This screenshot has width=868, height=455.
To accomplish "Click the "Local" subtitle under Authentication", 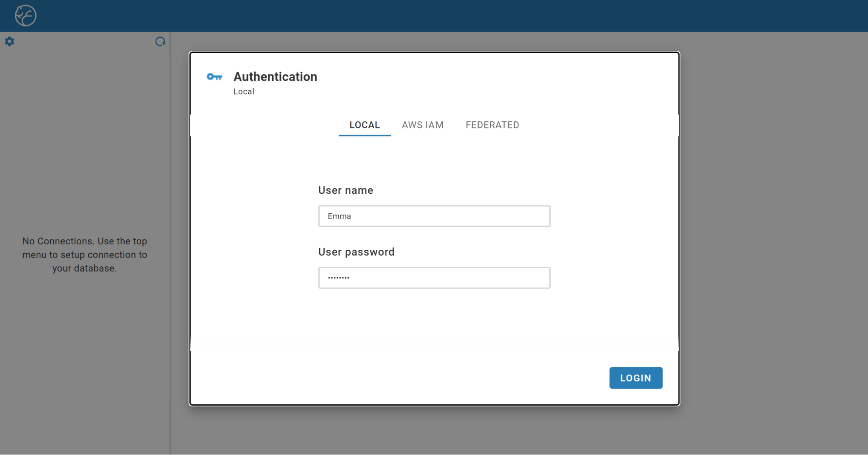I will [244, 92].
